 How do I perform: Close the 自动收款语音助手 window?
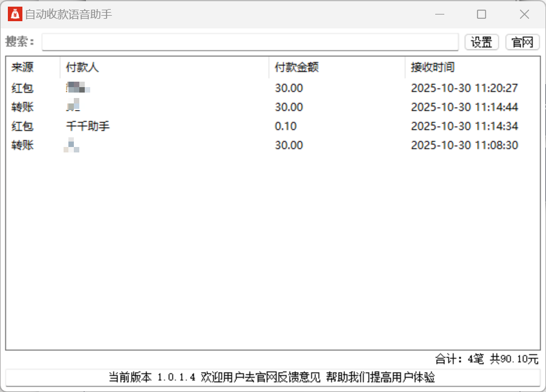point(524,15)
